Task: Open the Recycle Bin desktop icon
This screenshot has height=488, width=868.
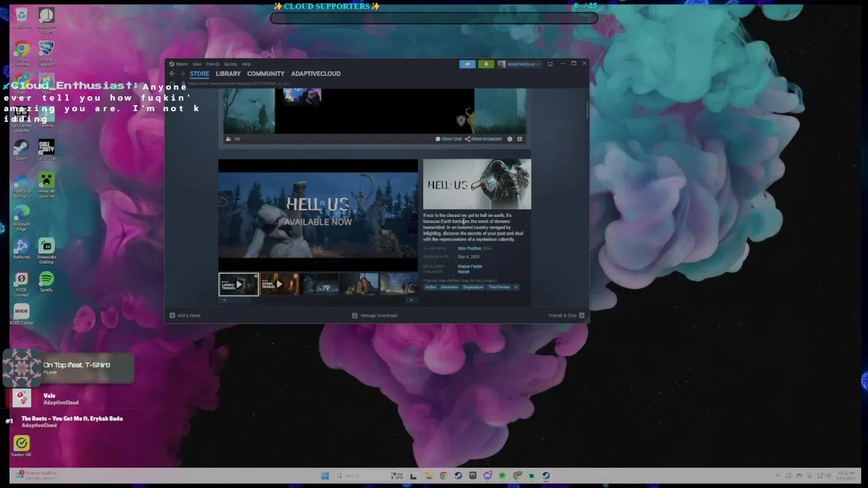Action: (x=22, y=17)
